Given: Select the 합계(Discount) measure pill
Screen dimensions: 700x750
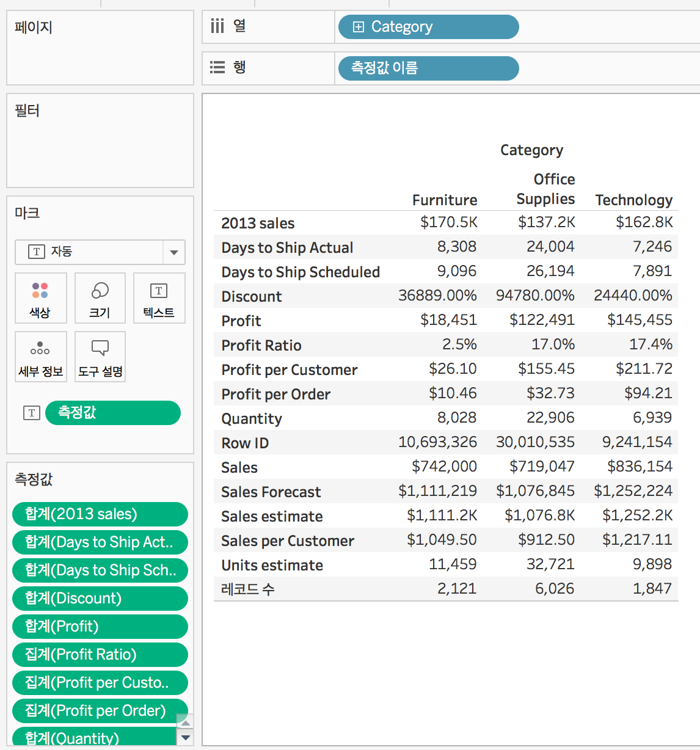Looking at the screenshot, I should pyautogui.click(x=100, y=599).
